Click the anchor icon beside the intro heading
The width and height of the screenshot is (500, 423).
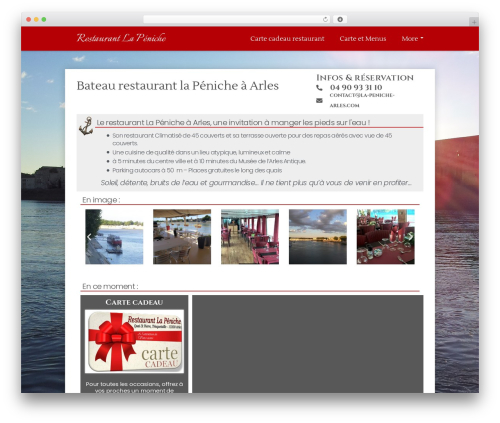[86, 126]
